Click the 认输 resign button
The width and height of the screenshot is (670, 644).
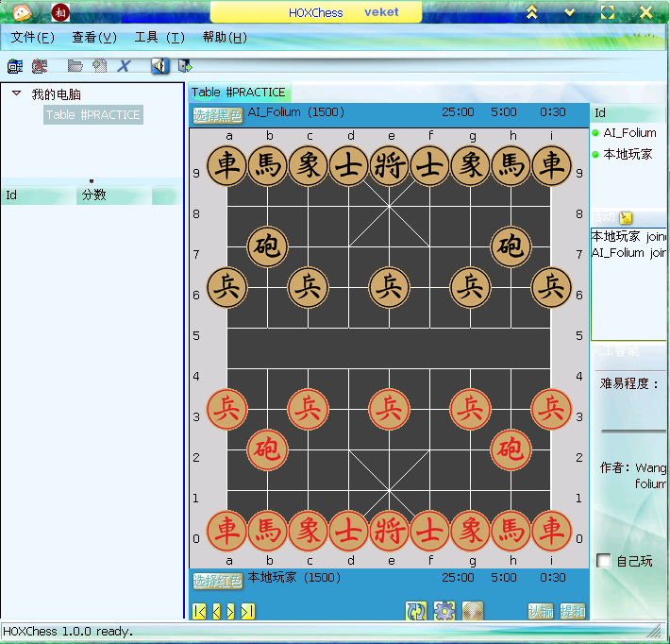(541, 611)
